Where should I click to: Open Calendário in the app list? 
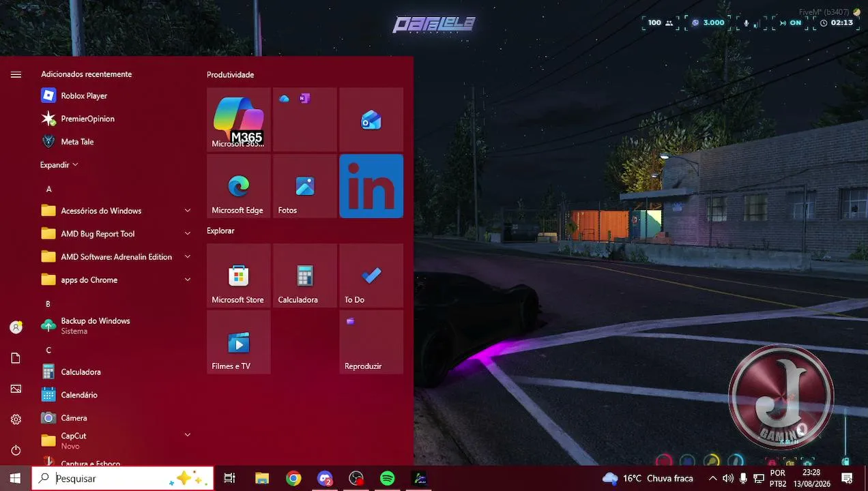tap(116, 395)
